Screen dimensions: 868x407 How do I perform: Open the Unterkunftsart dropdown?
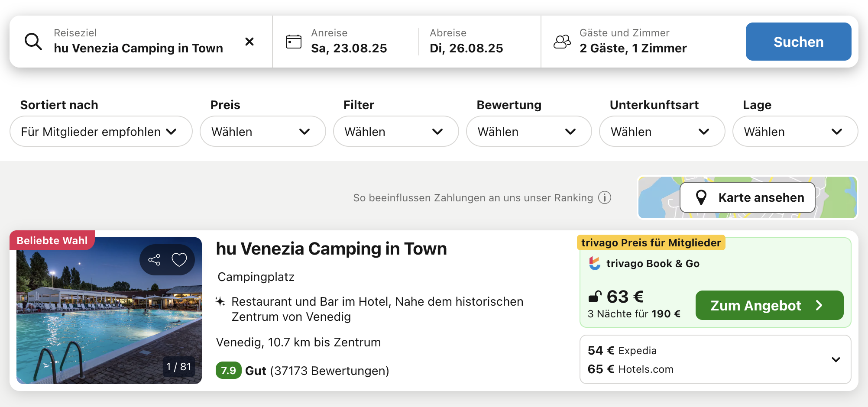click(x=662, y=131)
